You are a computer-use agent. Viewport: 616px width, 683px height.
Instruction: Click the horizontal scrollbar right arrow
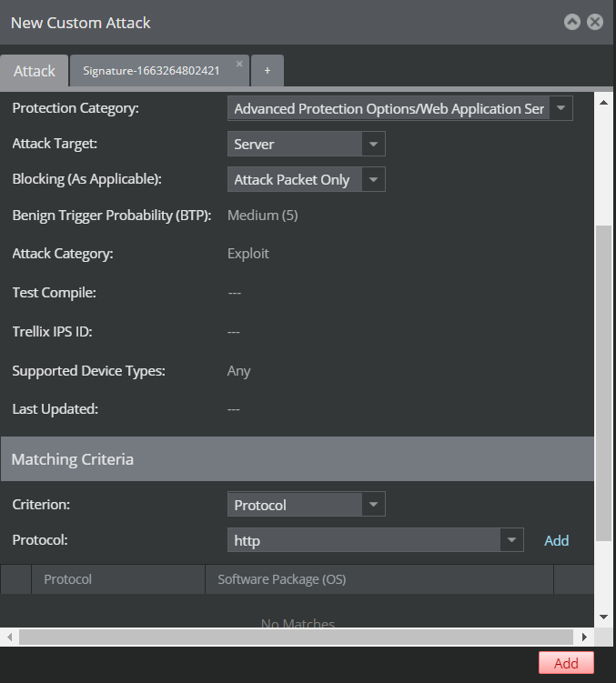click(584, 638)
